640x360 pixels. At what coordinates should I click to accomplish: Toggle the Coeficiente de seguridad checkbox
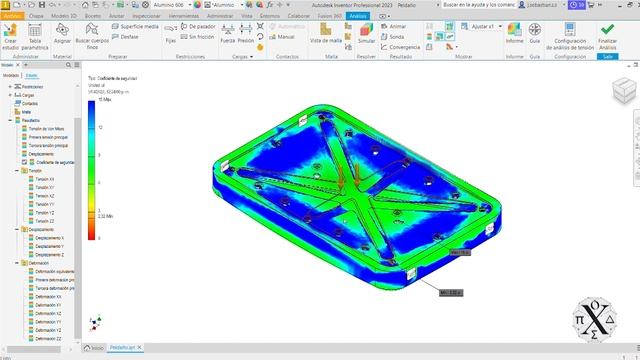(24, 162)
